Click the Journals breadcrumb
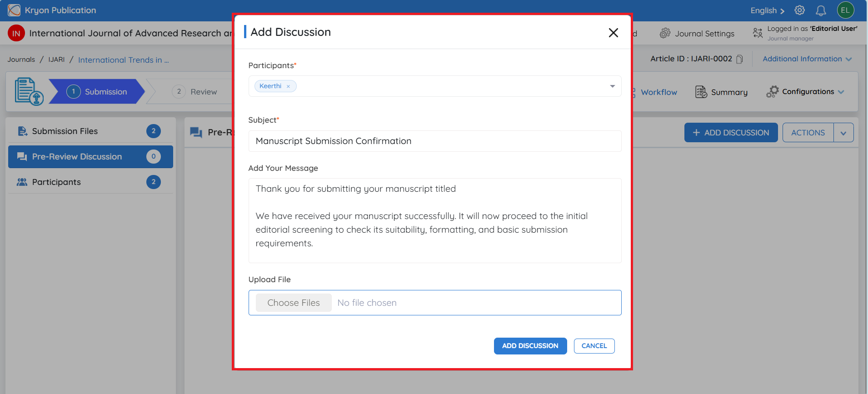This screenshot has height=394, width=868. click(21, 60)
